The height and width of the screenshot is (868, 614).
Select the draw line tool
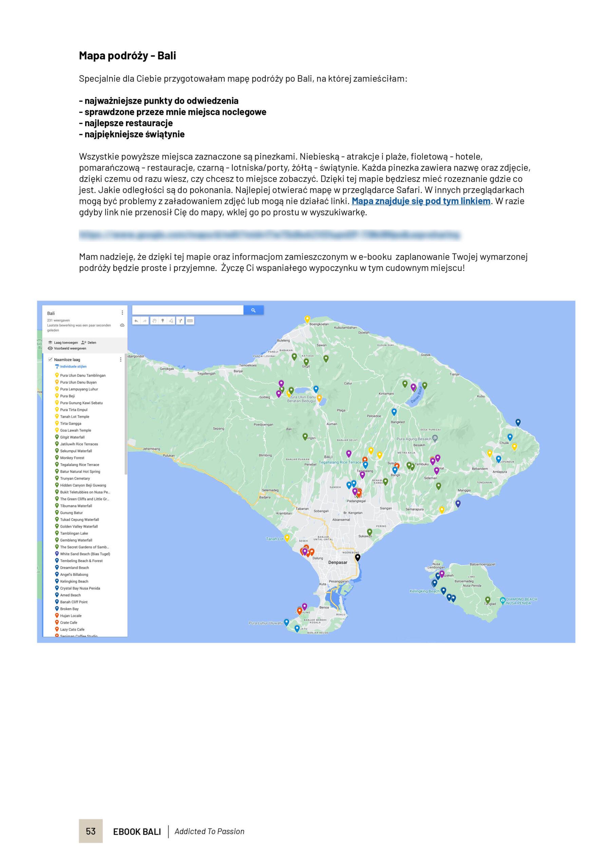pyautogui.click(x=171, y=321)
